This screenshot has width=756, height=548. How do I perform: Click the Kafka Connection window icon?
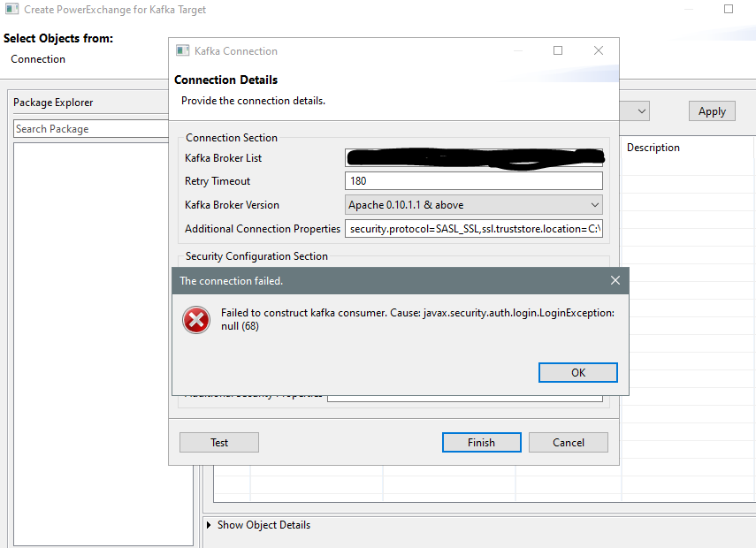(x=183, y=50)
